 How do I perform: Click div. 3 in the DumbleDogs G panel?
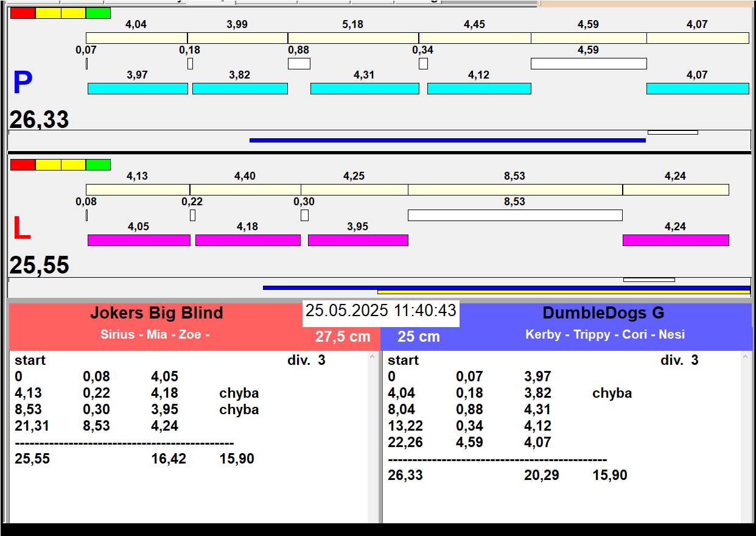[x=679, y=361]
